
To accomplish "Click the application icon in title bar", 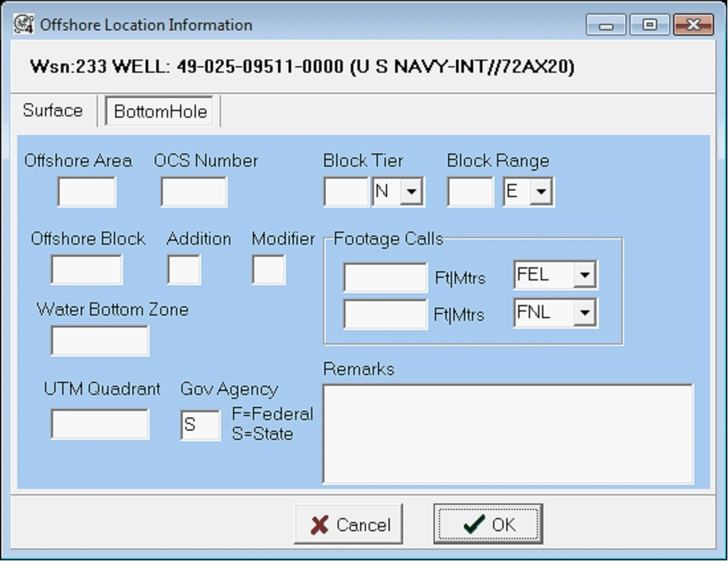I will pos(24,25).
